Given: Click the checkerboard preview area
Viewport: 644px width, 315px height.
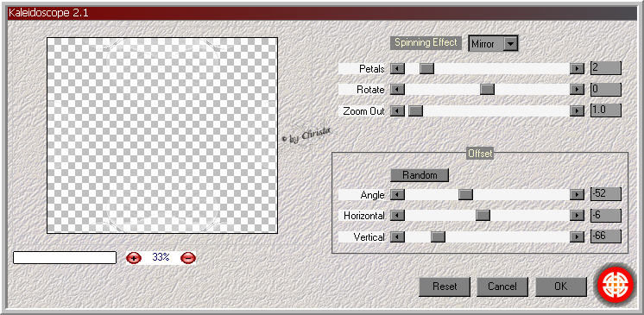Looking at the screenshot, I should coord(162,135).
